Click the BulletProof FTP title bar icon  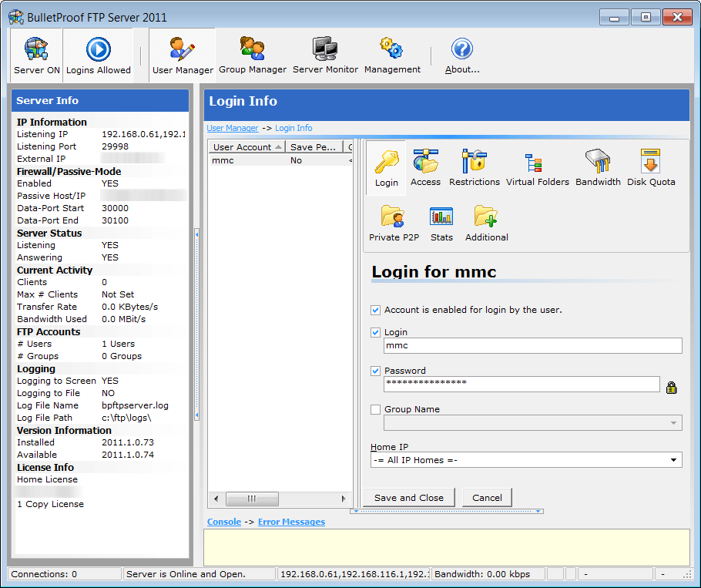pyautogui.click(x=16, y=17)
